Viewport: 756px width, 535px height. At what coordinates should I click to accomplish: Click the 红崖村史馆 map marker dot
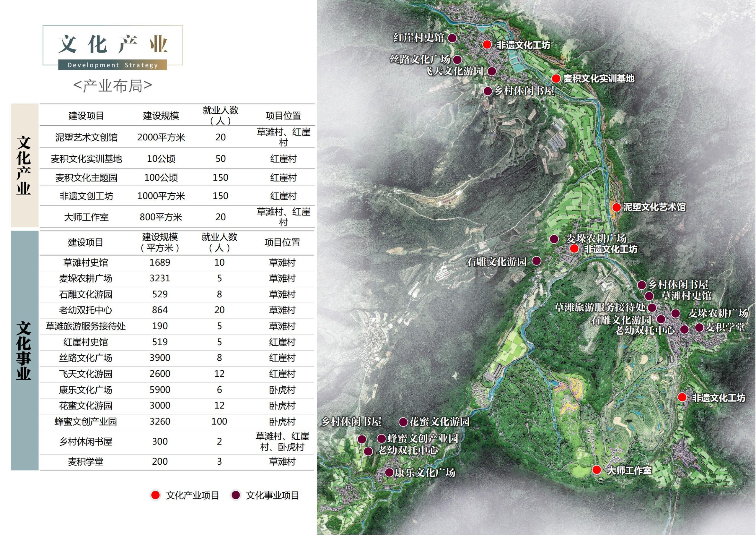[x=452, y=38]
